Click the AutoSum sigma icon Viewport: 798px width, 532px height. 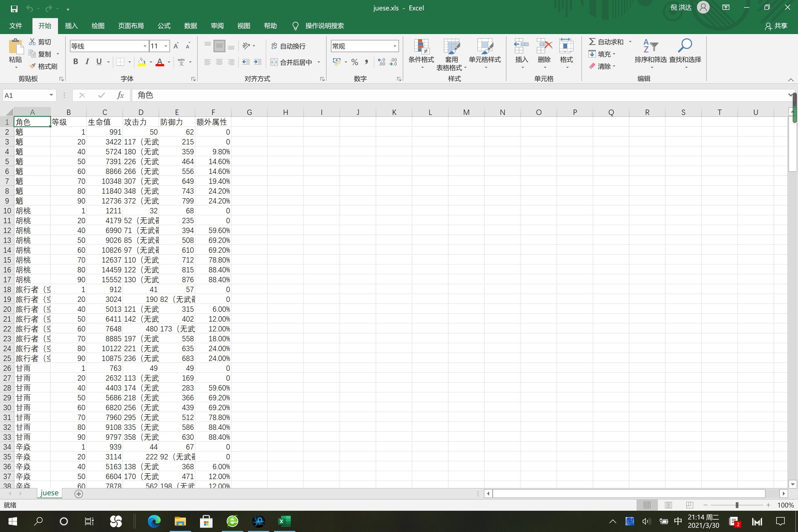592,42
